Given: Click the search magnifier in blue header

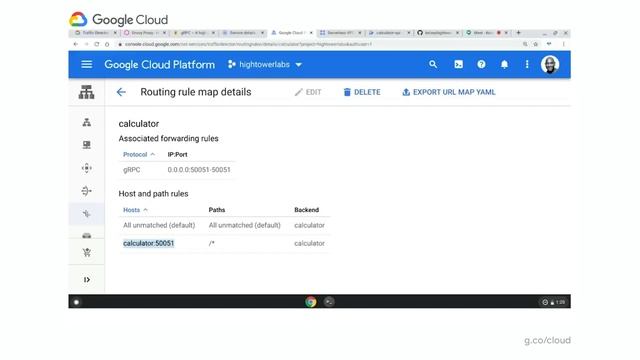Looking at the screenshot, I should [433, 64].
